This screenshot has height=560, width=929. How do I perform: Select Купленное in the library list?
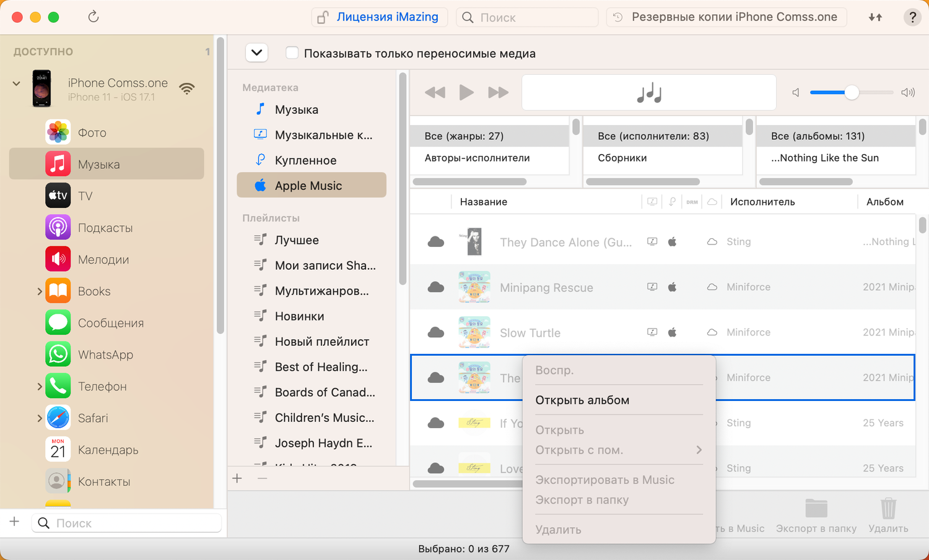click(x=312, y=160)
